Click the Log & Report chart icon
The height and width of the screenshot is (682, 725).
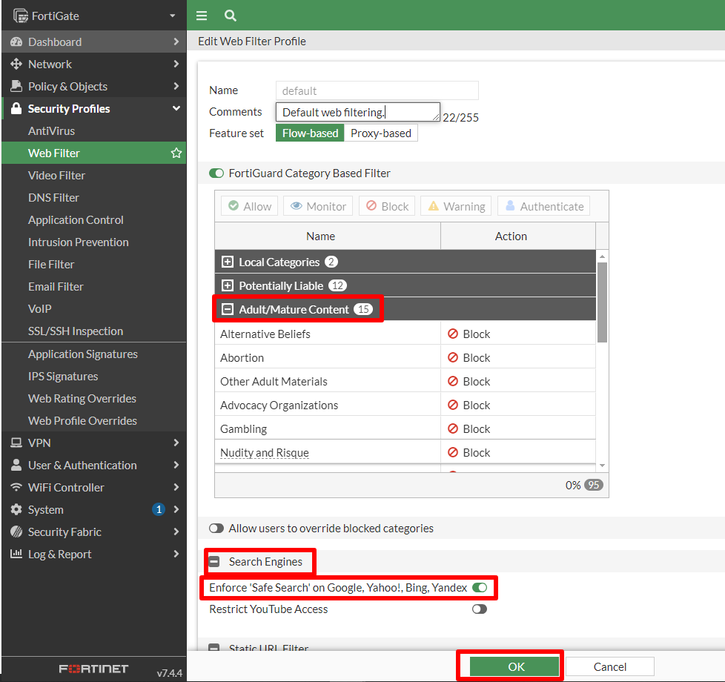click(16, 553)
